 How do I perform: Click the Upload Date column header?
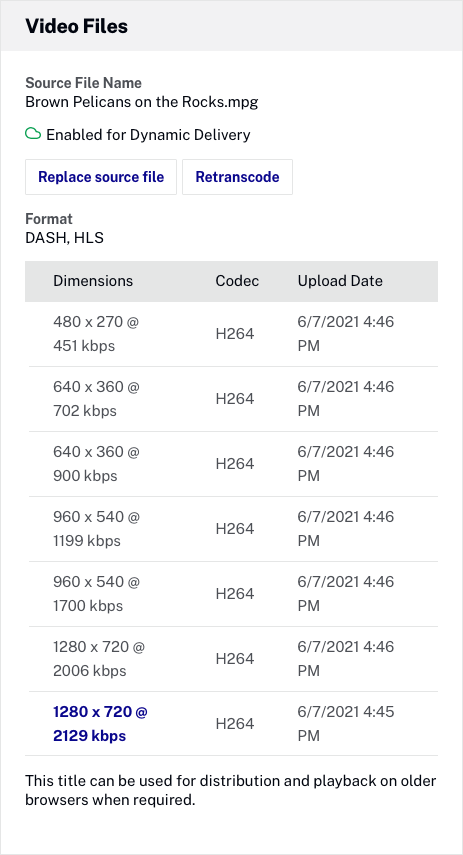pyautogui.click(x=340, y=281)
